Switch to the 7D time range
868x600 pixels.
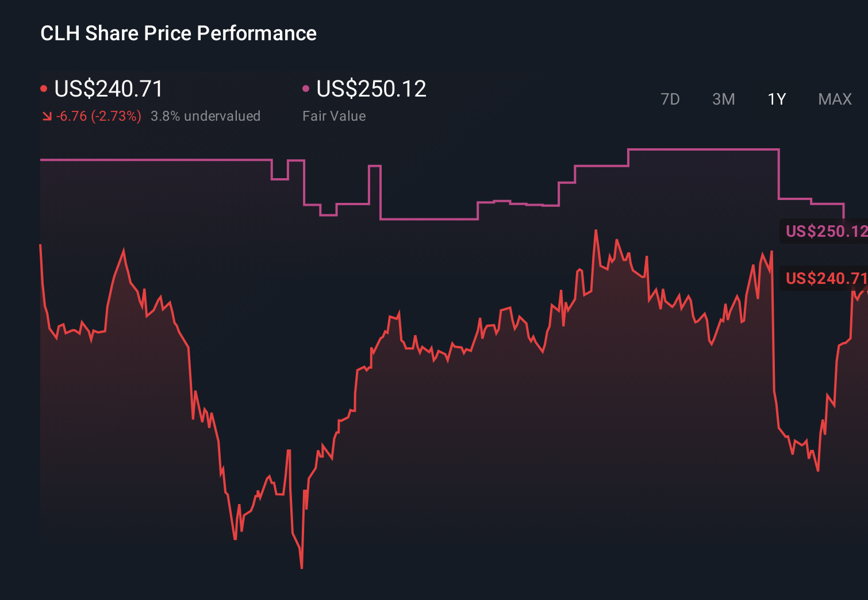pyautogui.click(x=671, y=99)
